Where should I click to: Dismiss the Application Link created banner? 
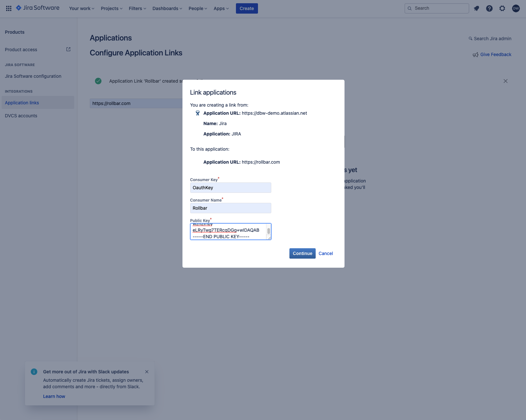tap(506, 81)
